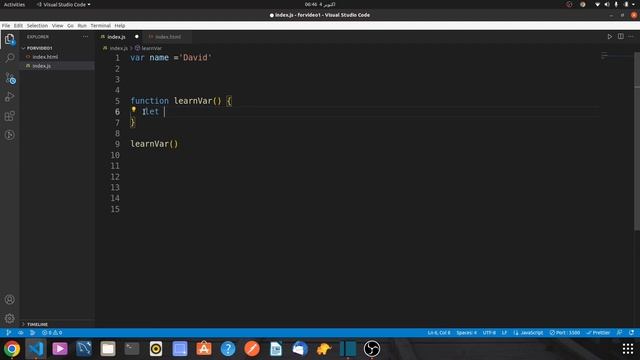Open the Extensions view

click(x=10, y=116)
